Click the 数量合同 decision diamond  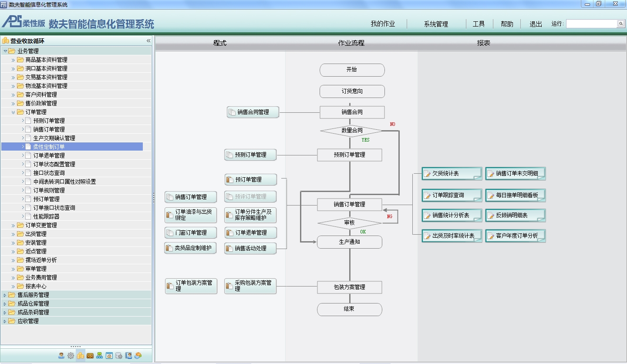pos(352,131)
